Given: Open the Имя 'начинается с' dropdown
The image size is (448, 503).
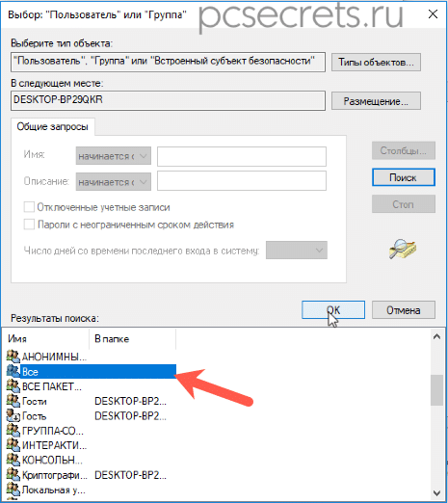Looking at the screenshot, I should [x=114, y=156].
